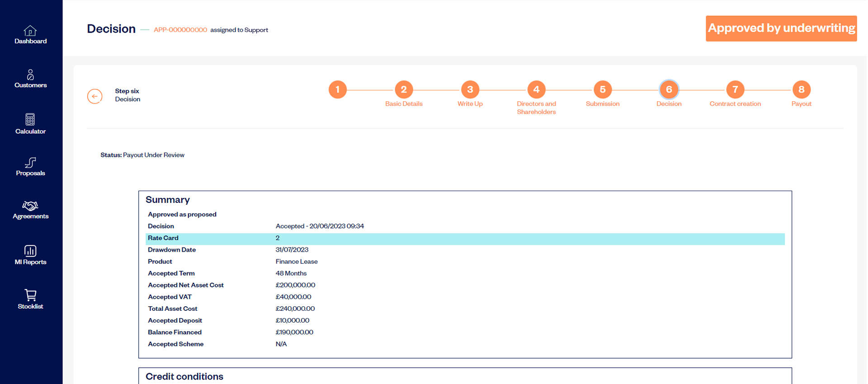Open the Stocklist cart icon

pyautogui.click(x=30, y=295)
